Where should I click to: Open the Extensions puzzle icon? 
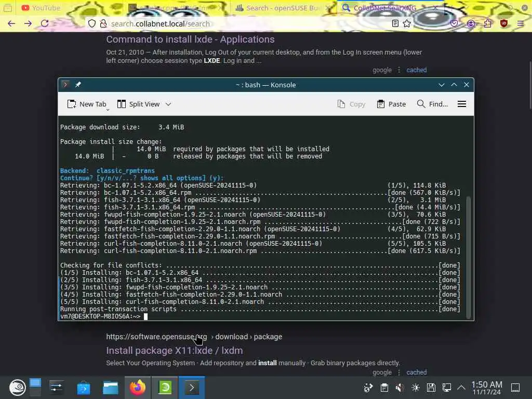487,23
